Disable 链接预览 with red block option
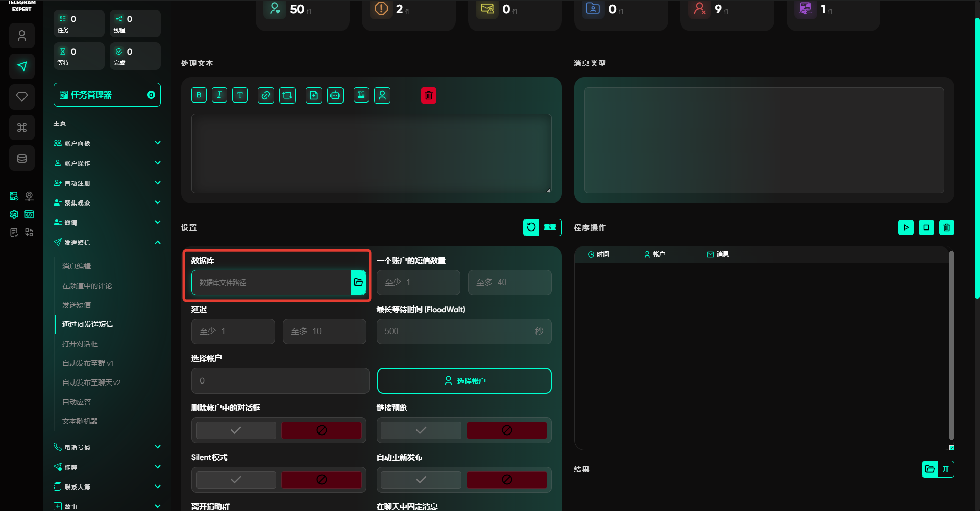980x511 pixels. pyautogui.click(x=506, y=430)
